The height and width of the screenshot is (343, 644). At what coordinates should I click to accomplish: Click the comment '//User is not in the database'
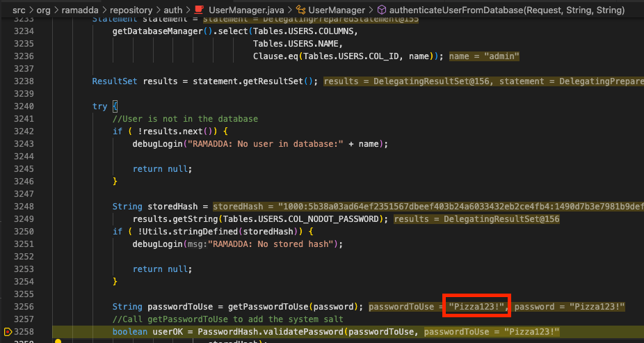tap(185, 119)
